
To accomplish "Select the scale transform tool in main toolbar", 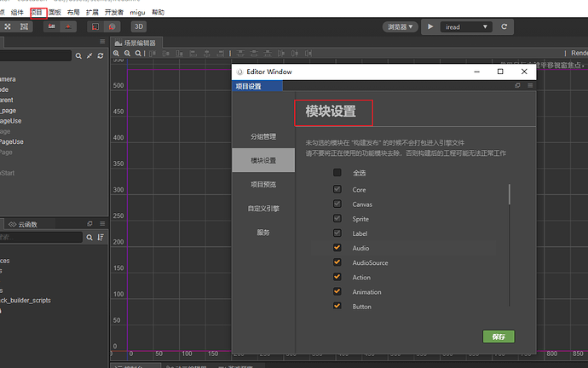I will 8,26.
